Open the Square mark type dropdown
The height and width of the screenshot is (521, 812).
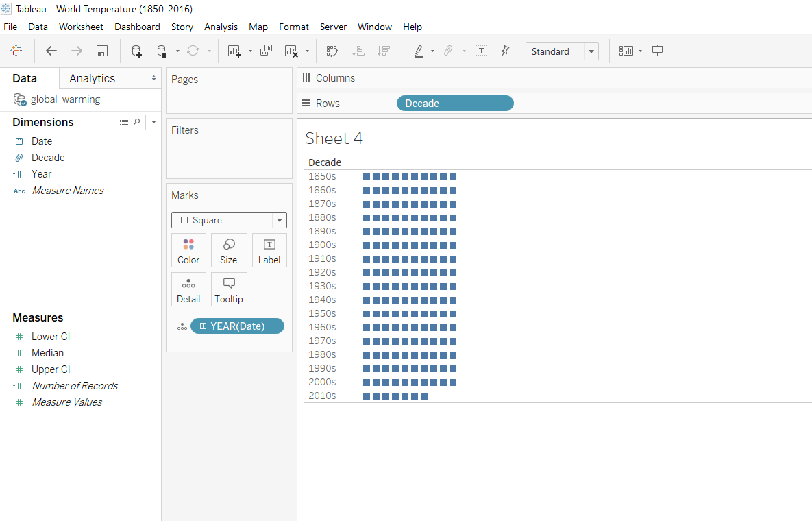click(279, 220)
